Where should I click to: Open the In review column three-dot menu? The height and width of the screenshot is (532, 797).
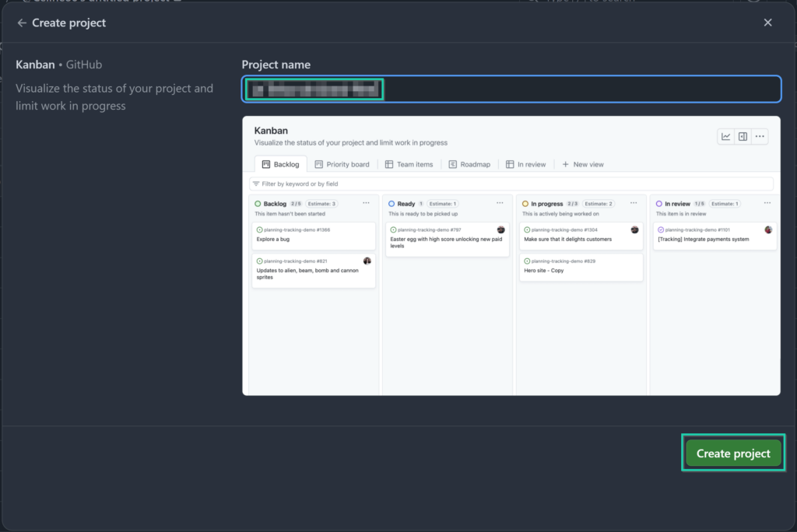[767, 203]
